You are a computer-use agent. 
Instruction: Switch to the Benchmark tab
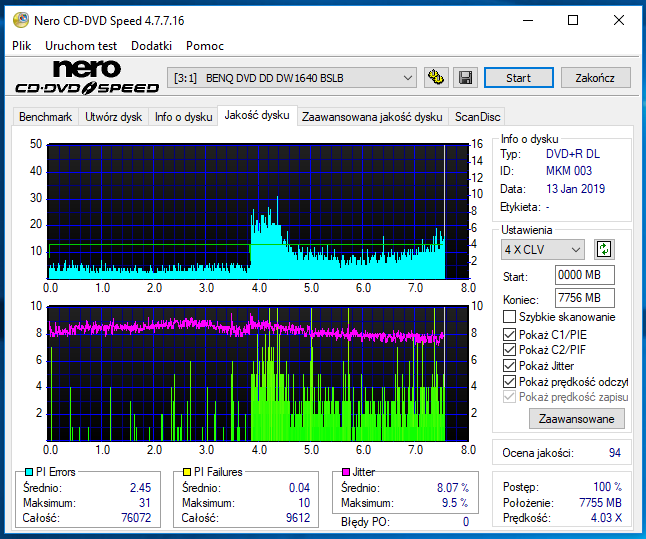tap(45, 117)
